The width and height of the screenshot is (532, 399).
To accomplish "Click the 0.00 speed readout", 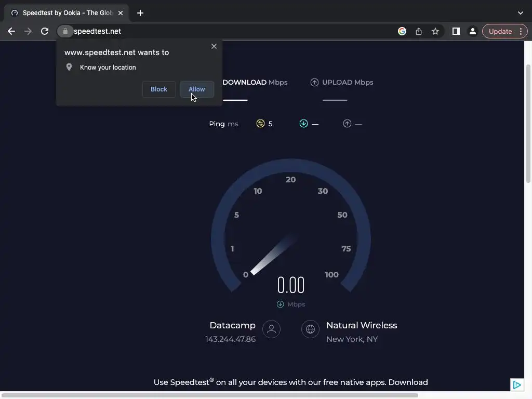I will pyautogui.click(x=291, y=285).
